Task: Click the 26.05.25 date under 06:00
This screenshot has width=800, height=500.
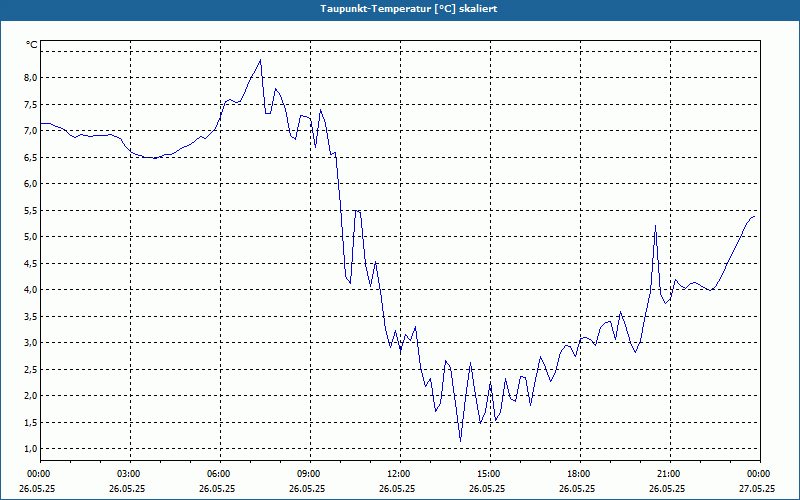Action: (217, 488)
